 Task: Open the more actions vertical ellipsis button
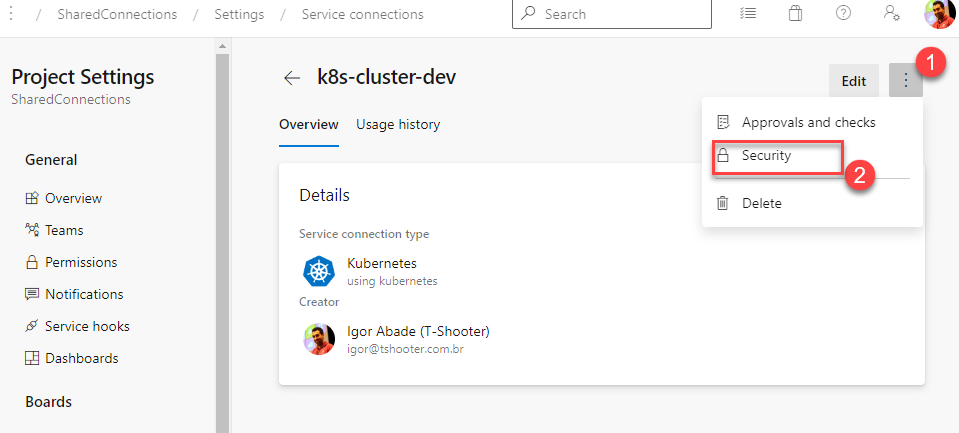906,81
